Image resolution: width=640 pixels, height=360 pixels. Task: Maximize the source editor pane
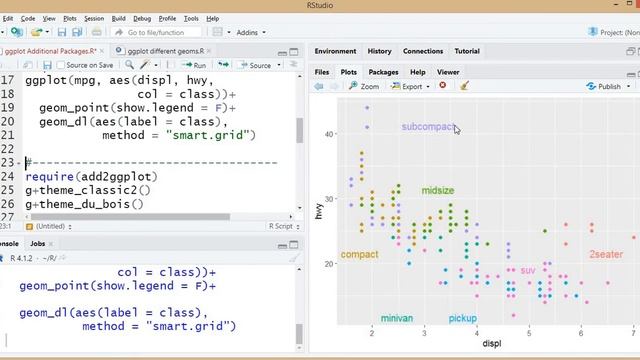pyautogui.click(x=294, y=52)
